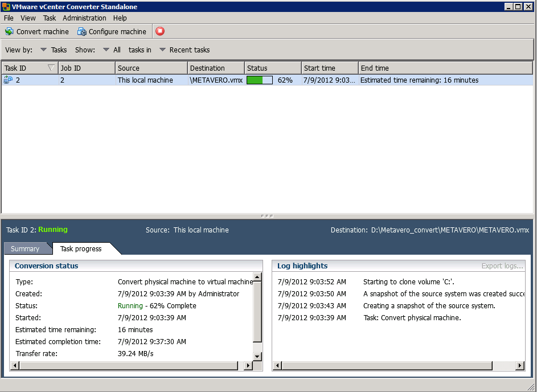The image size is (537, 392).
Task: Sort by the Task ID column header
Action: click(x=30, y=68)
